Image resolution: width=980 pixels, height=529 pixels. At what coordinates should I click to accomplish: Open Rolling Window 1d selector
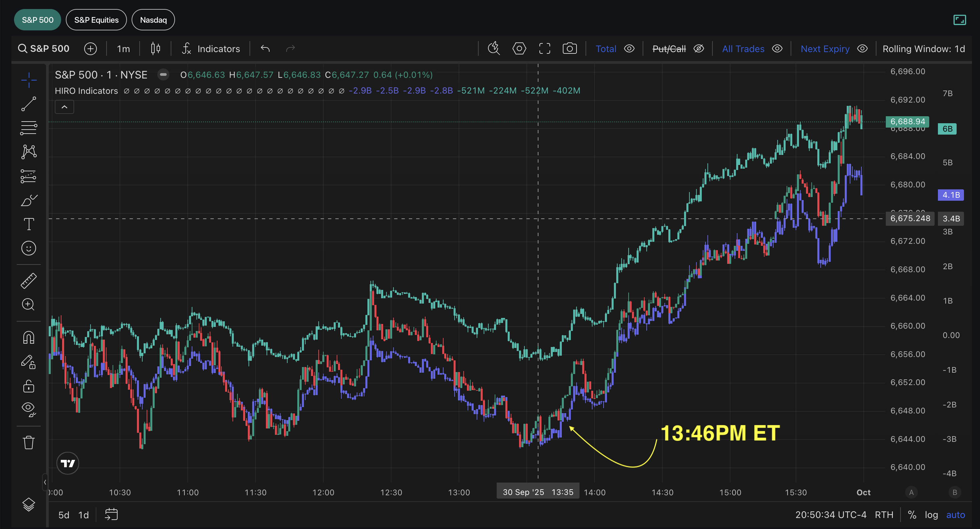pyautogui.click(x=923, y=49)
